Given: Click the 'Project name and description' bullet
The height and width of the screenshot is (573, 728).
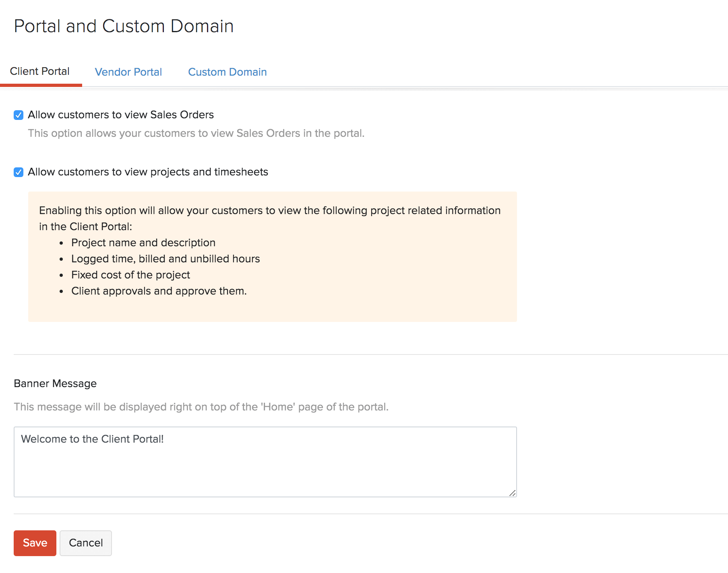Looking at the screenshot, I should [143, 243].
